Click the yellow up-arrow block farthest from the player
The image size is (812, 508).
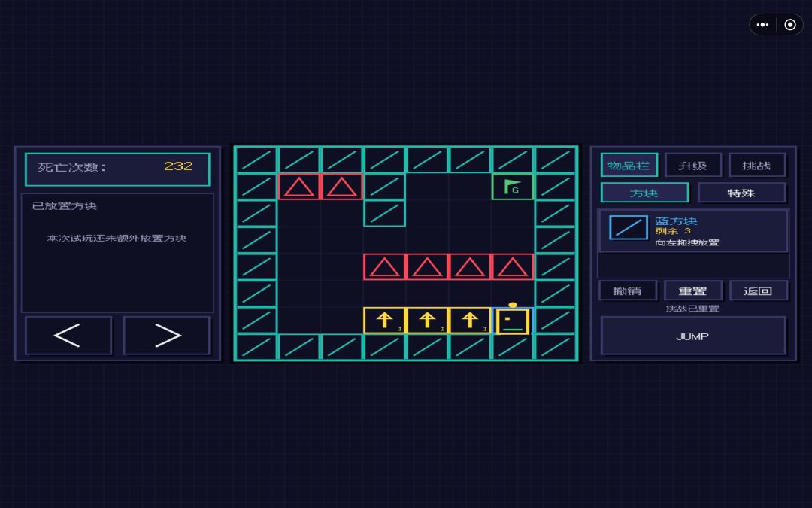point(384,321)
